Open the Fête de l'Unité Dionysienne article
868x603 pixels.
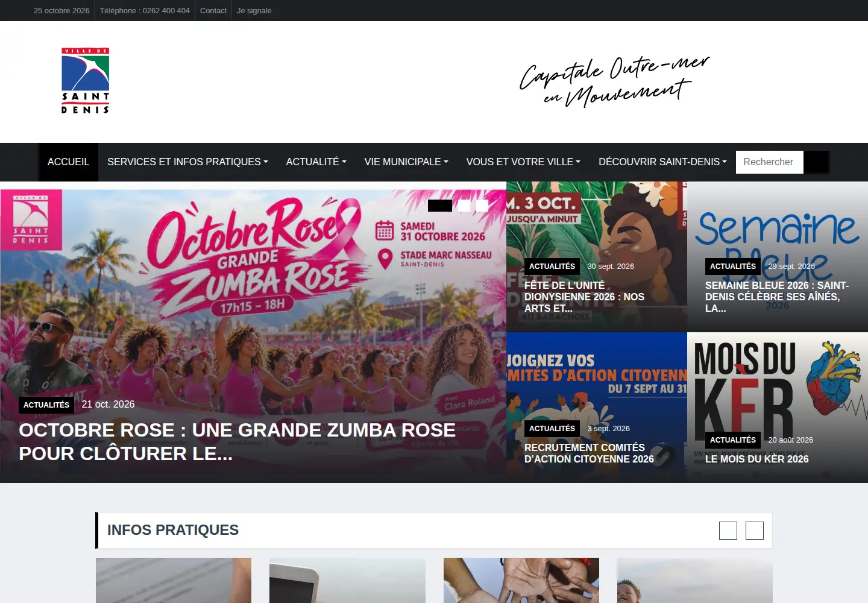584,297
